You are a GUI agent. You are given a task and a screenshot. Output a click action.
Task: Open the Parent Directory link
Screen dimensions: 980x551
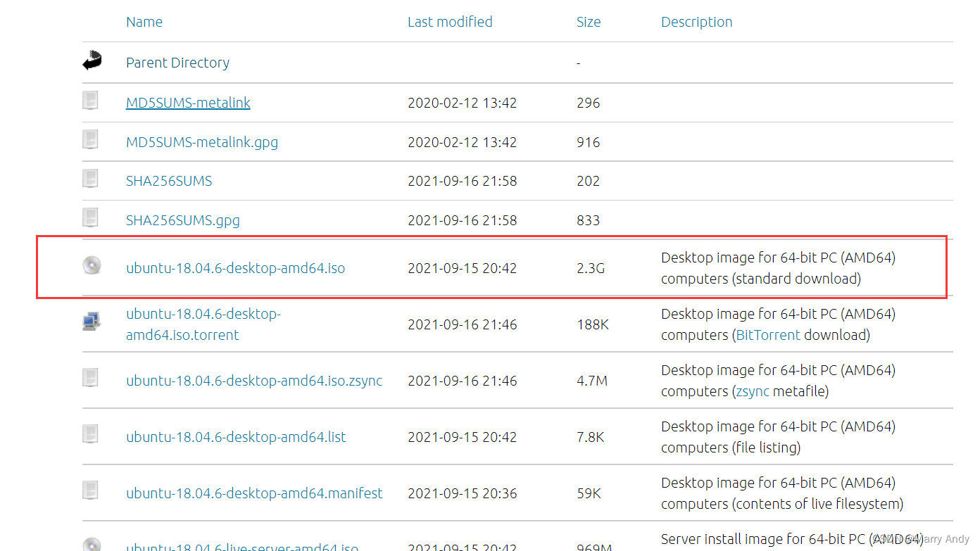(x=177, y=63)
